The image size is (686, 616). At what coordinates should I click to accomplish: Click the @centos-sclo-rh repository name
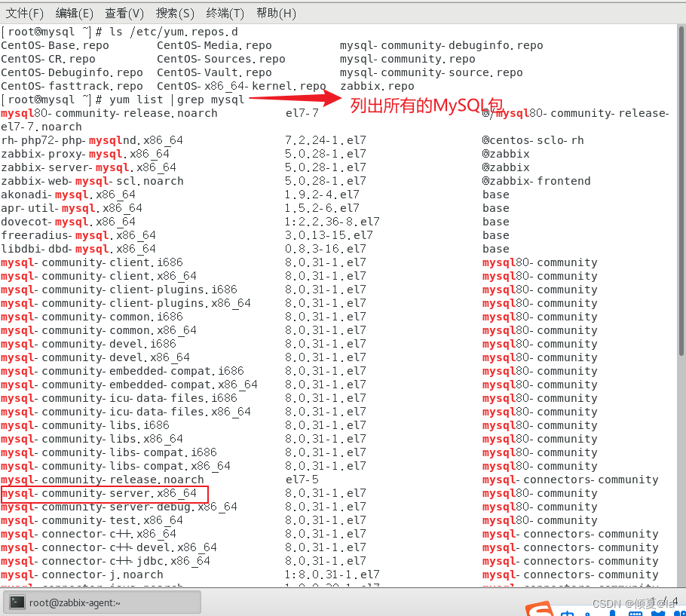(533, 140)
